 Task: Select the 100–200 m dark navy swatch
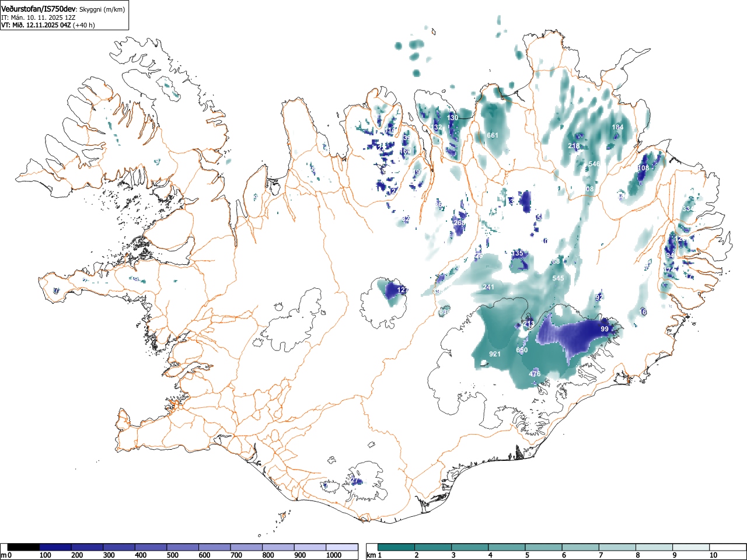pyautogui.click(x=55, y=547)
